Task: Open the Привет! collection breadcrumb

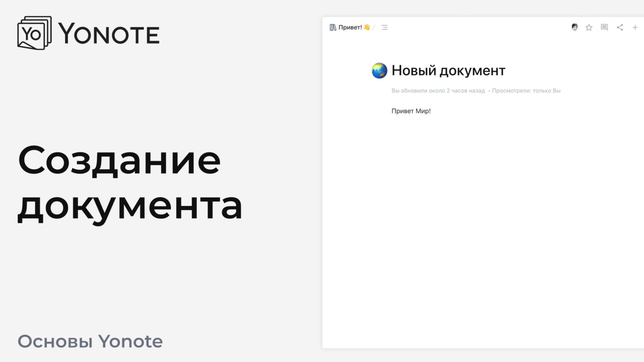Action: 354,28
